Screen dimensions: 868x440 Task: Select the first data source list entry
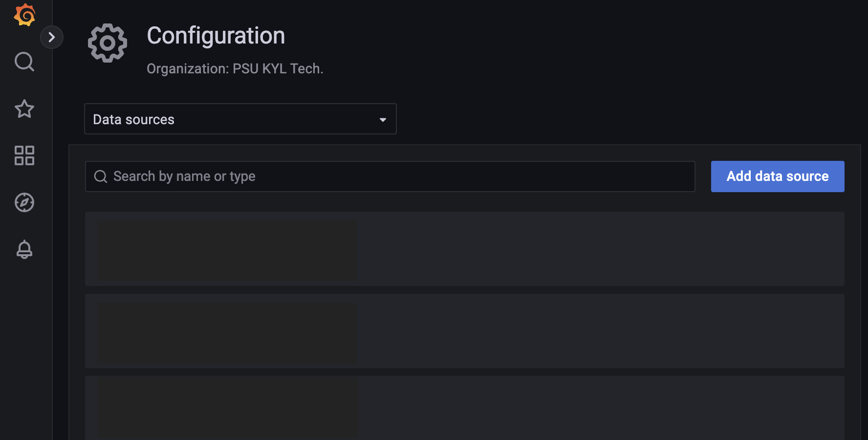point(464,249)
